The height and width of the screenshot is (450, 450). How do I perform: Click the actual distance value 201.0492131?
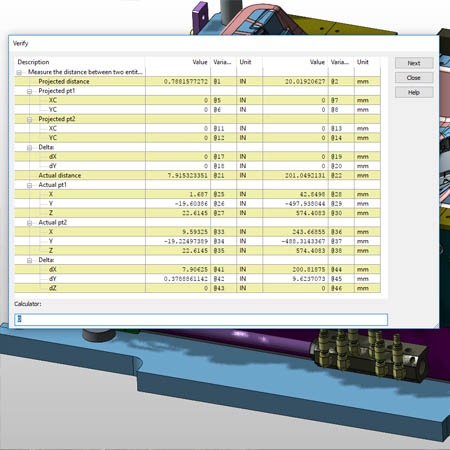(x=305, y=175)
